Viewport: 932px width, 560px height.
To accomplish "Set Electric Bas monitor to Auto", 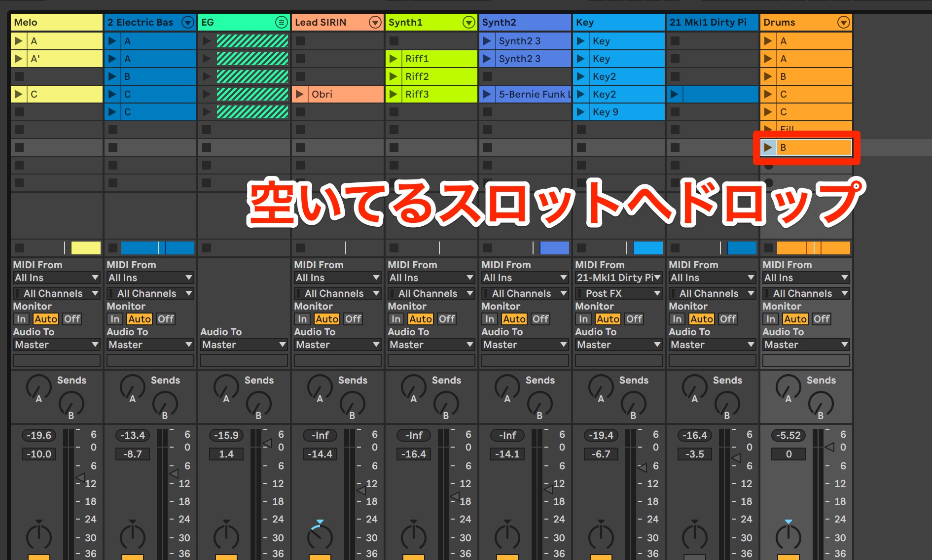I will point(140,319).
